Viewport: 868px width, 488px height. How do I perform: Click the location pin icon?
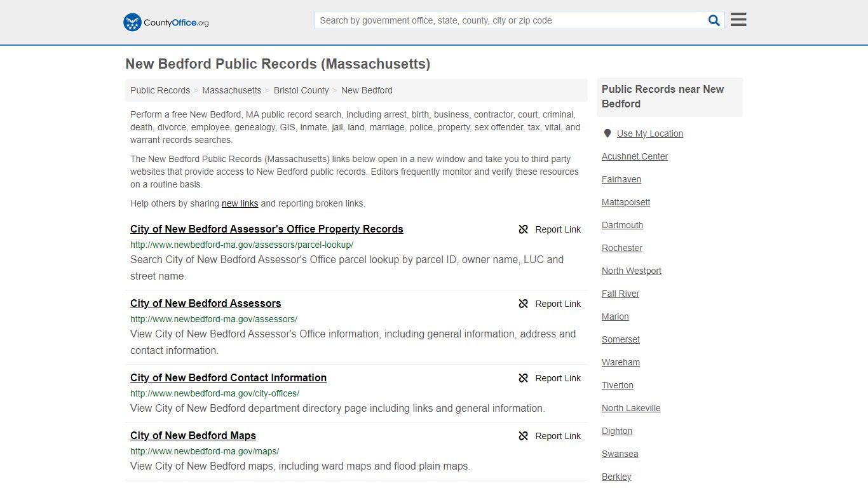tap(607, 133)
